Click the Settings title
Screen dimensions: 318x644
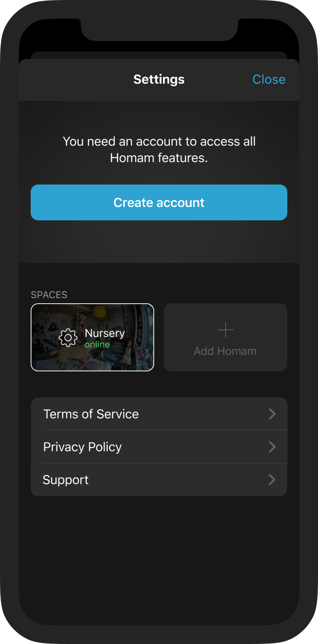[x=159, y=79]
